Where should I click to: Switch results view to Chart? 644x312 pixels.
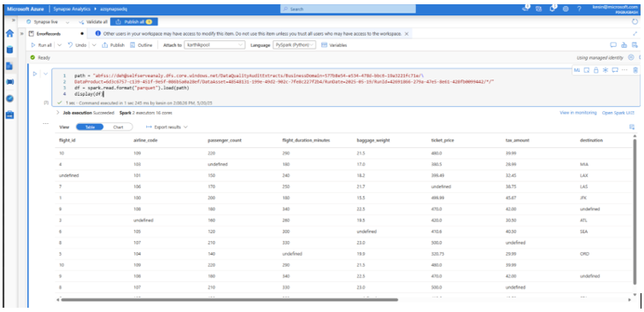[118, 127]
